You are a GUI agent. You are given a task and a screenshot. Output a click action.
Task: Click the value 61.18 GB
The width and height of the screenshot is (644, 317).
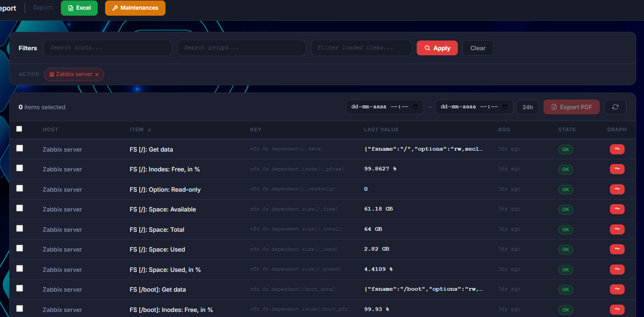tap(378, 209)
